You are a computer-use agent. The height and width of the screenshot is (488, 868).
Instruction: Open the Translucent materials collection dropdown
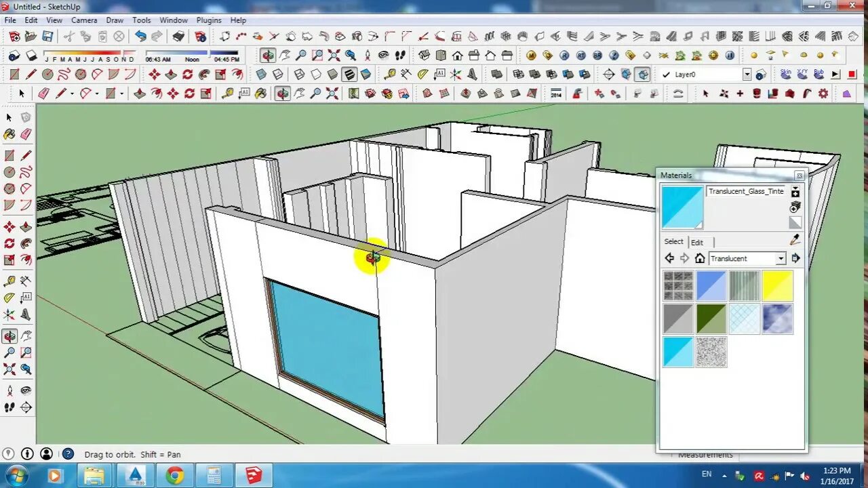[x=781, y=258]
